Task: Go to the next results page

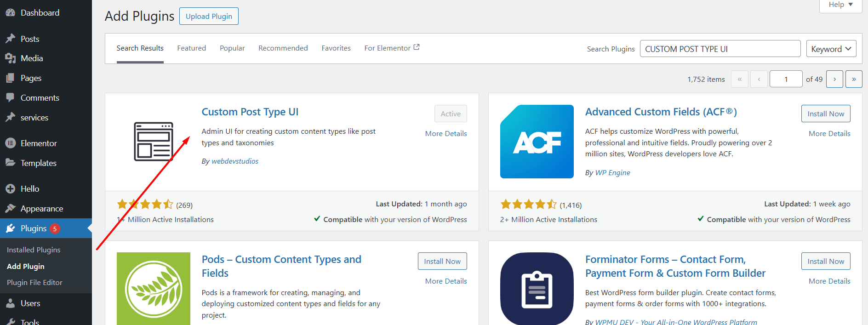Action: (x=834, y=79)
